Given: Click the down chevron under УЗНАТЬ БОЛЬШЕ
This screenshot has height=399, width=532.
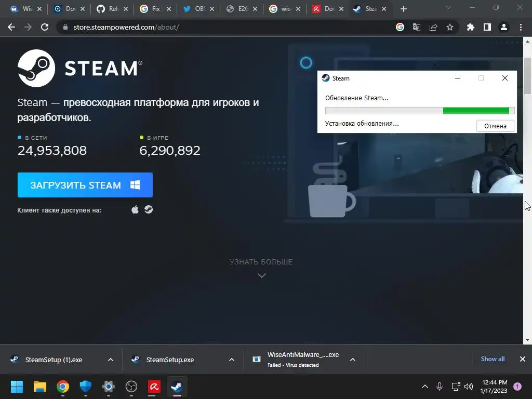Looking at the screenshot, I should [x=262, y=276].
